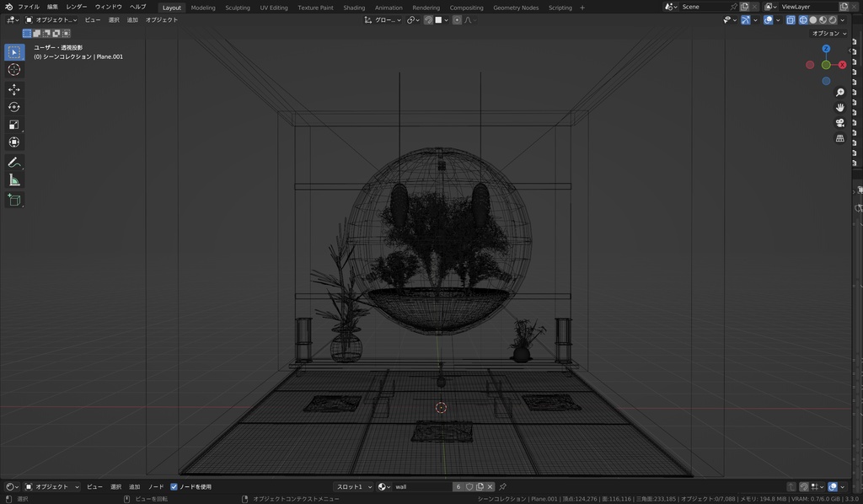This screenshot has height=504, width=863.
Task: Select the Move tool
Action: (14, 89)
